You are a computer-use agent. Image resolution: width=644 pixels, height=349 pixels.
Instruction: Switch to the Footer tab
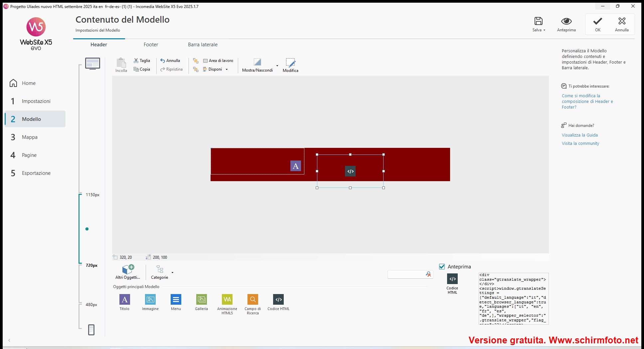151,45
